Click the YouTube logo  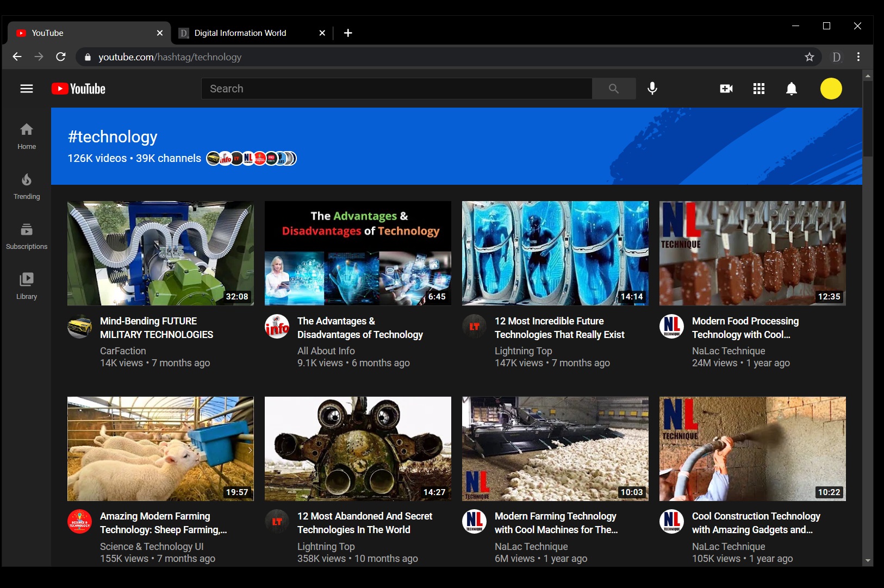pos(78,89)
